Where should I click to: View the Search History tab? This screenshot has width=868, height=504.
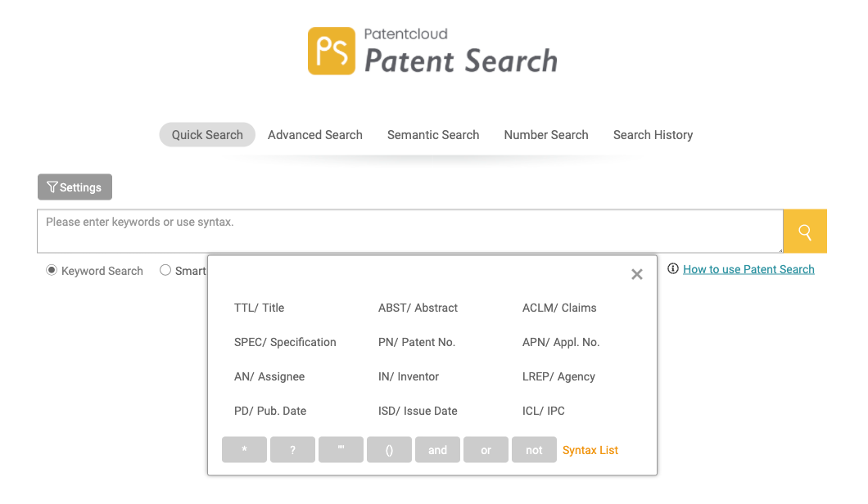[653, 135]
